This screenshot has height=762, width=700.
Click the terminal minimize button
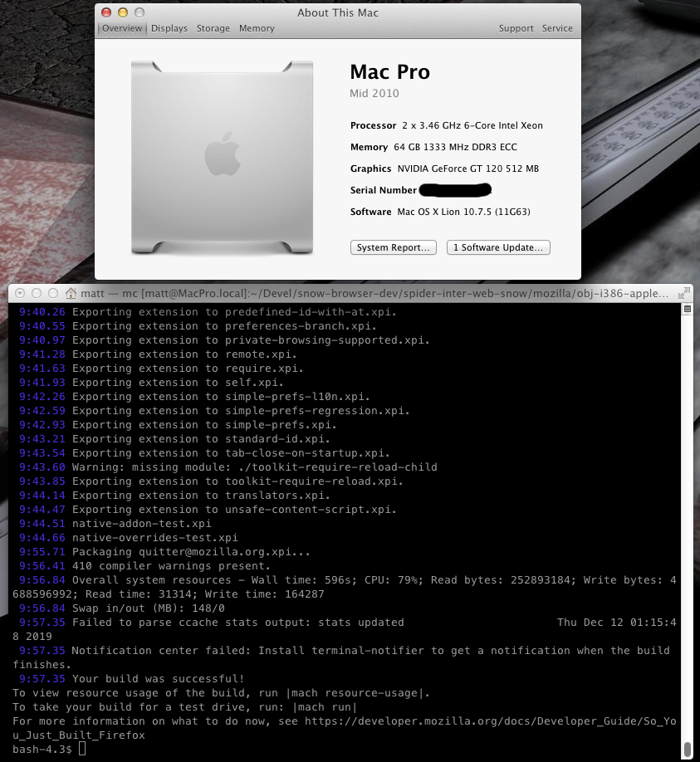(x=37, y=293)
